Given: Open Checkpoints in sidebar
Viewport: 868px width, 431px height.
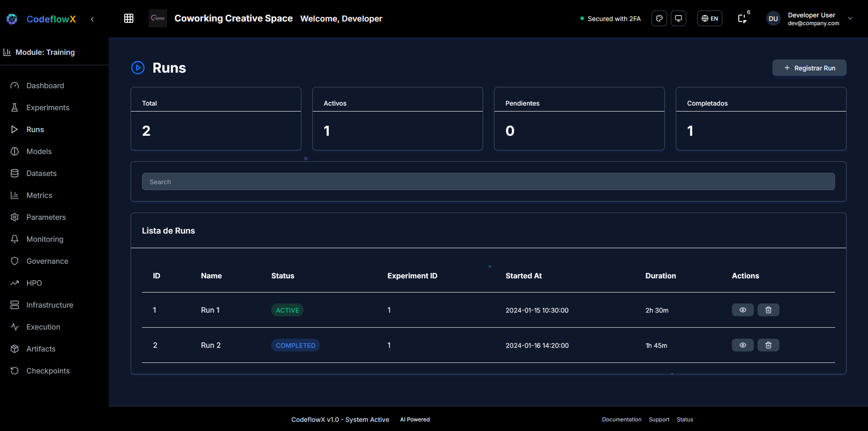Looking at the screenshot, I should (x=47, y=371).
